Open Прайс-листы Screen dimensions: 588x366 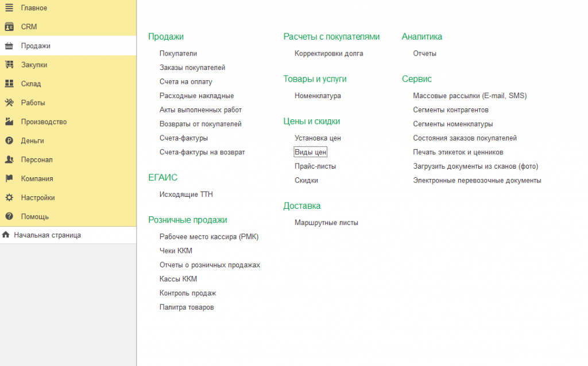pos(315,166)
